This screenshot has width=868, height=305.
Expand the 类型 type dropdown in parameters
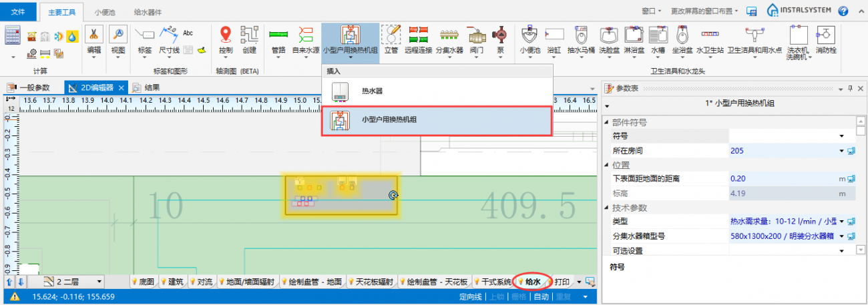[842, 221]
